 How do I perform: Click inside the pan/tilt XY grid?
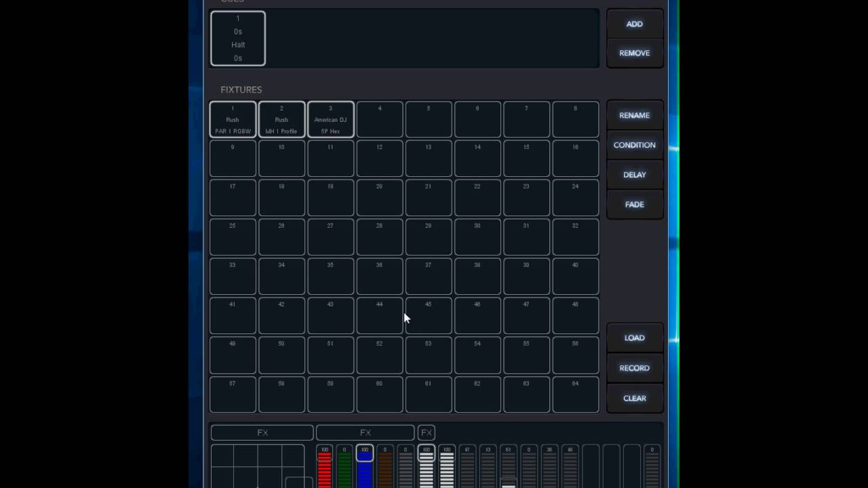[x=258, y=466]
